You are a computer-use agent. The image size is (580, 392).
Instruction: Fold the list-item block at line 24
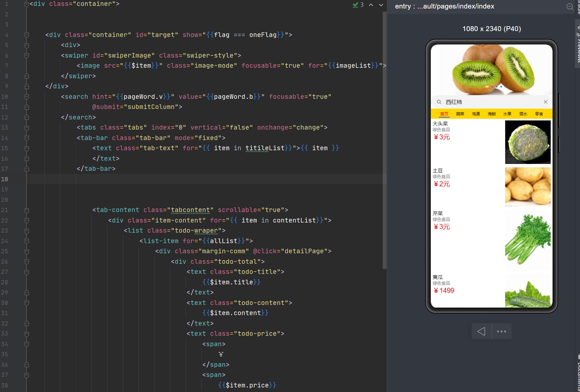click(27, 241)
